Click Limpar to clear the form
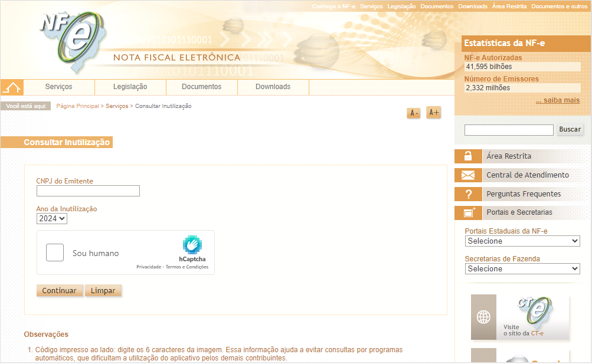This screenshot has height=364, width=592. pyautogui.click(x=103, y=290)
